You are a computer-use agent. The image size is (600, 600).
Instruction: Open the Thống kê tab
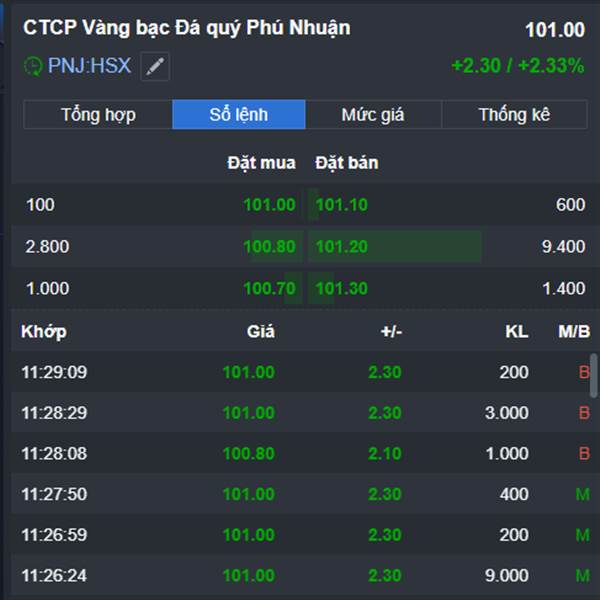(x=514, y=114)
